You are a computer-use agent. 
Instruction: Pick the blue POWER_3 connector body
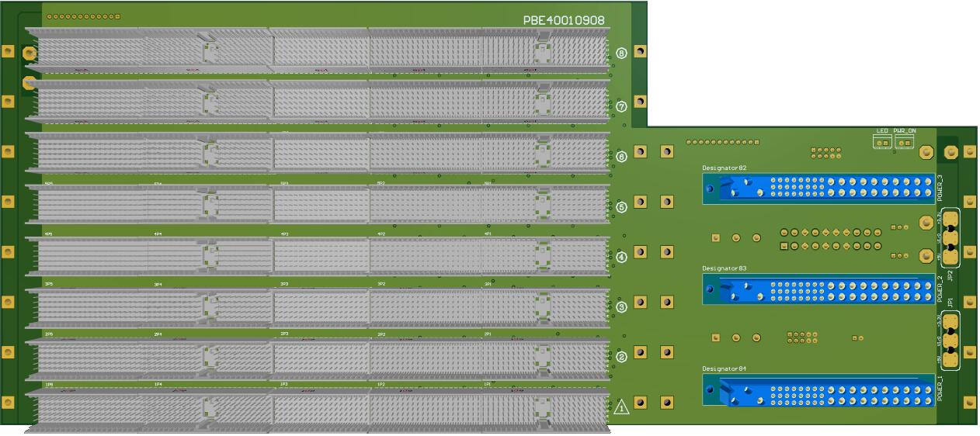pos(819,187)
